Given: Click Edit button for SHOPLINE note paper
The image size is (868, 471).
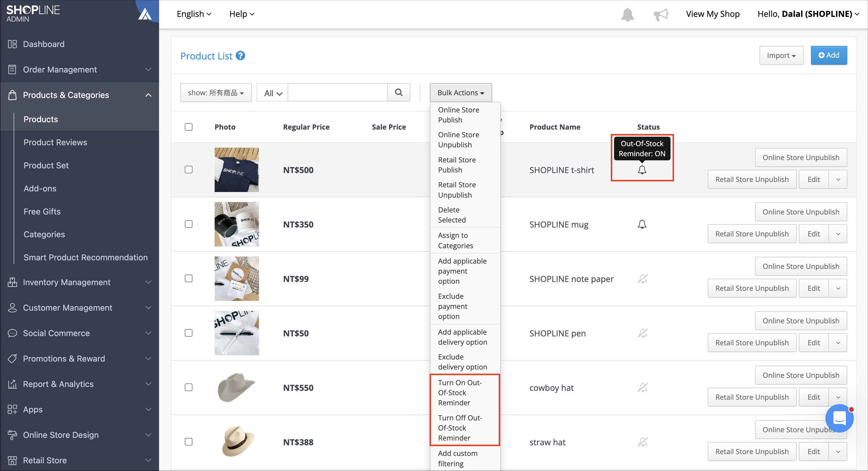Looking at the screenshot, I should (813, 288).
